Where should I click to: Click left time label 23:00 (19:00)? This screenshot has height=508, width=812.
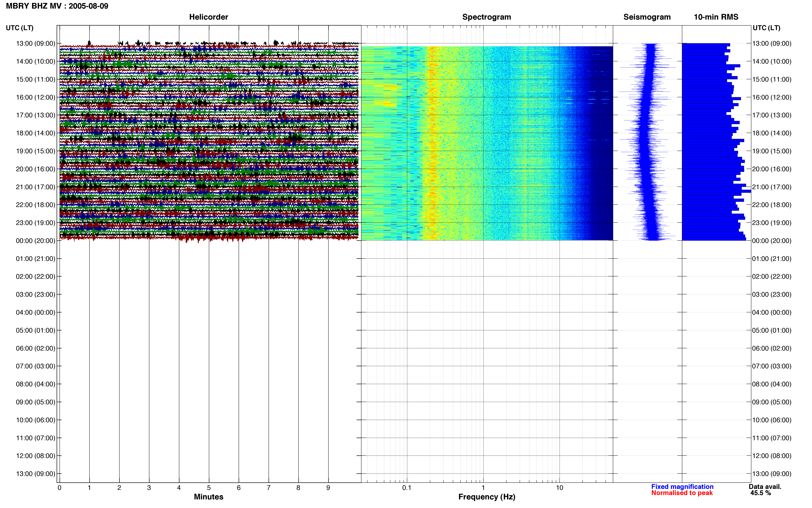click(x=36, y=223)
